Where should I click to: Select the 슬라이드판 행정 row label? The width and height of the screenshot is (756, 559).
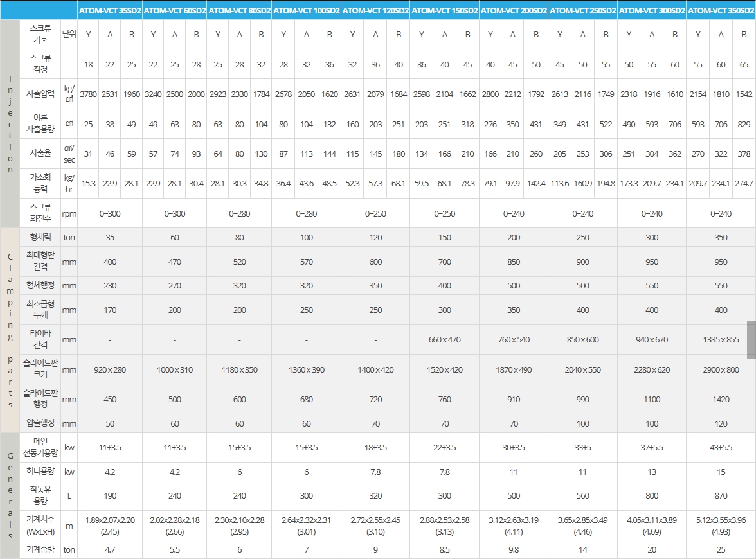[x=40, y=399]
